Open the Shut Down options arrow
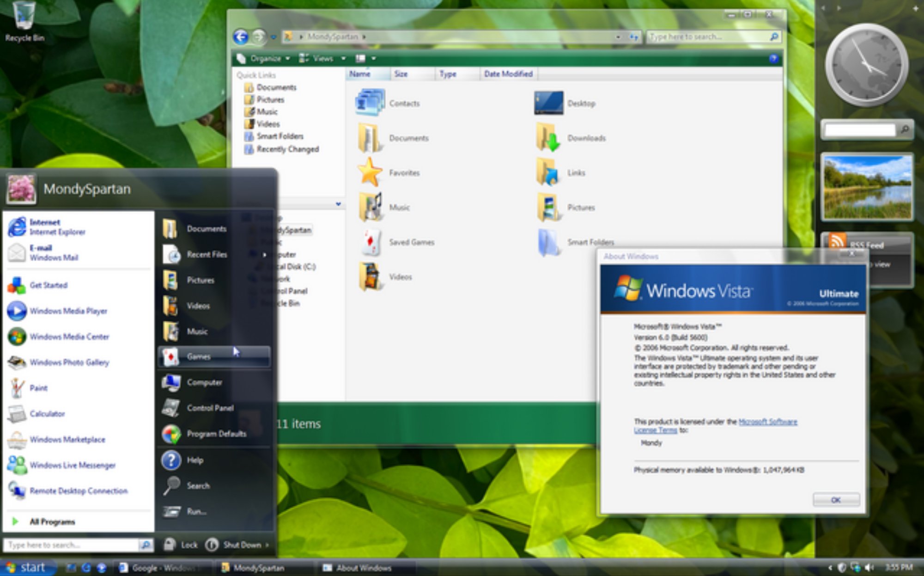This screenshot has width=924, height=576. [x=267, y=545]
